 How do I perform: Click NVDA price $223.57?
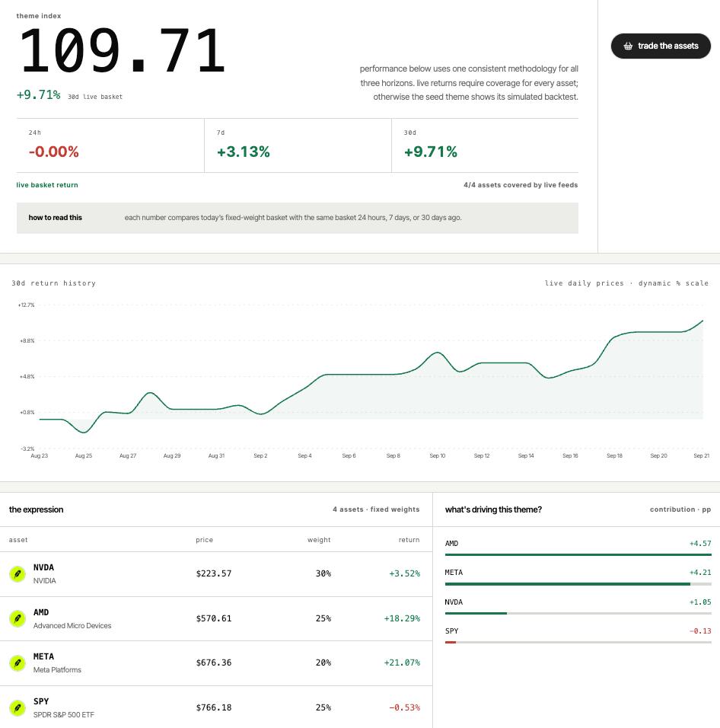(213, 573)
